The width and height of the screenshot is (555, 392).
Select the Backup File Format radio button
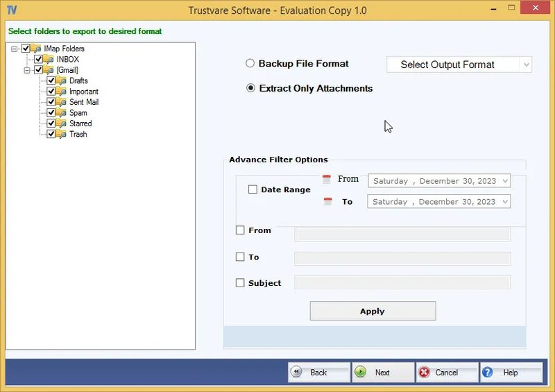click(x=250, y=63)
